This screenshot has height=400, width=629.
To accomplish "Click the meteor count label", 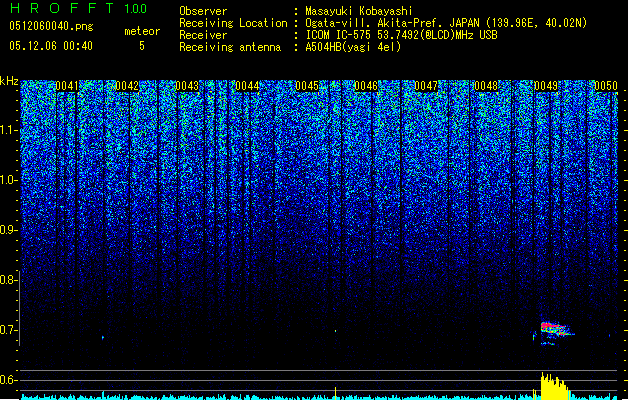I will 142,31.
